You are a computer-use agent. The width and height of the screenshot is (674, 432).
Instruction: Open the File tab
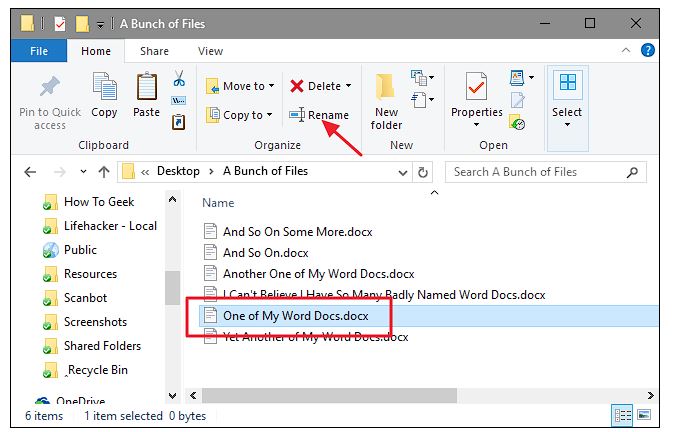pos(39,51)
